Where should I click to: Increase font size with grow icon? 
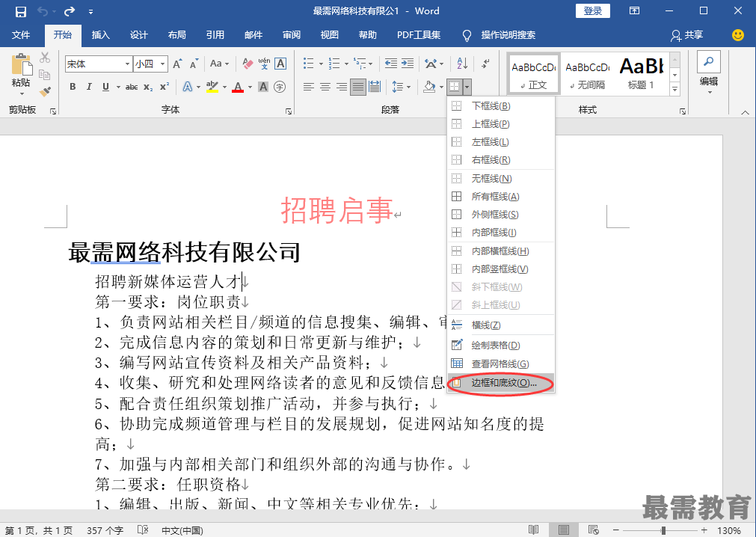coord(177,64)
